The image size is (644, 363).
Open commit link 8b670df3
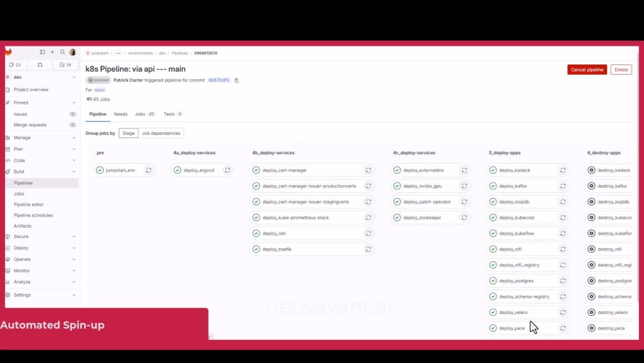pos(218,80)
